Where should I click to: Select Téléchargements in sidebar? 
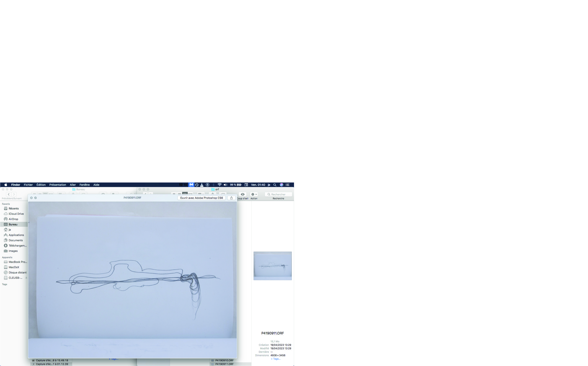[17, 246]
